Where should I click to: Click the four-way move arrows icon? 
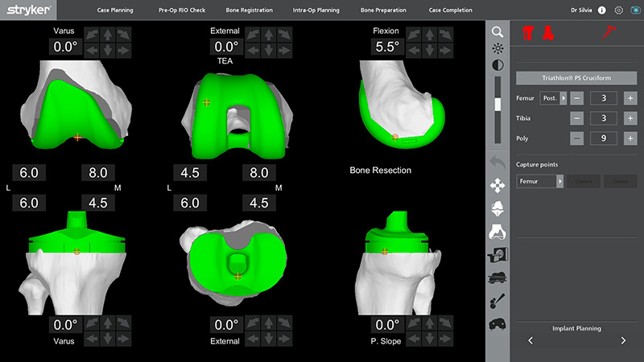[497, 184]
